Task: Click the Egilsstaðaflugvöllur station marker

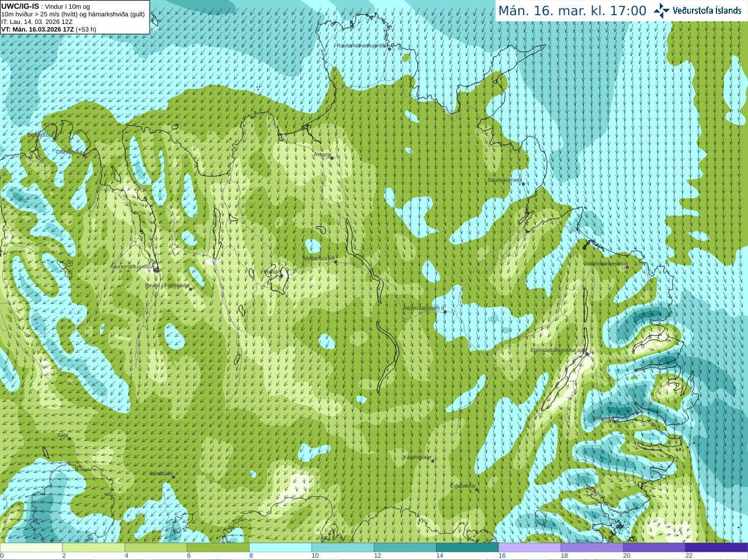Action: pos(587,354)
